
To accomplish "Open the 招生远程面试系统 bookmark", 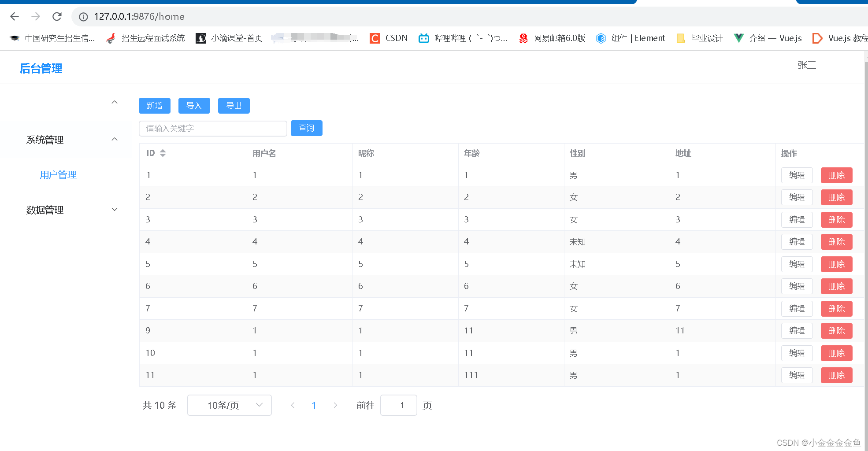I will tap(146, 38).
